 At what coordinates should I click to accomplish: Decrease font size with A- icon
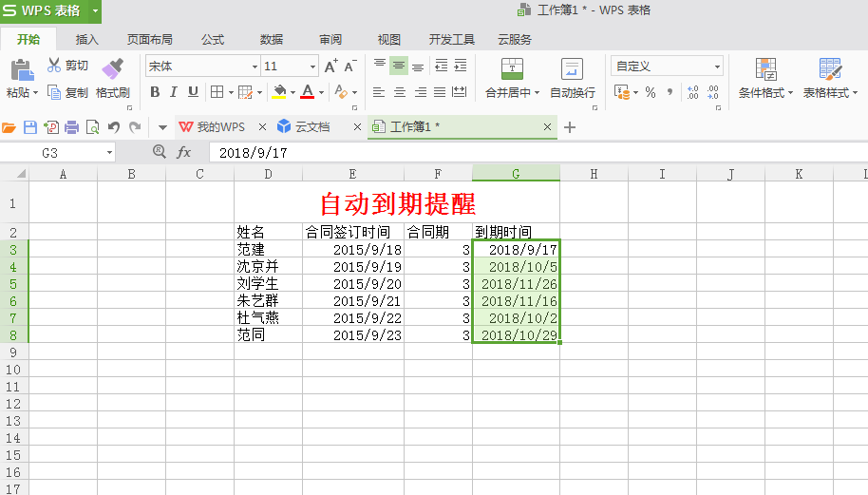350,66
